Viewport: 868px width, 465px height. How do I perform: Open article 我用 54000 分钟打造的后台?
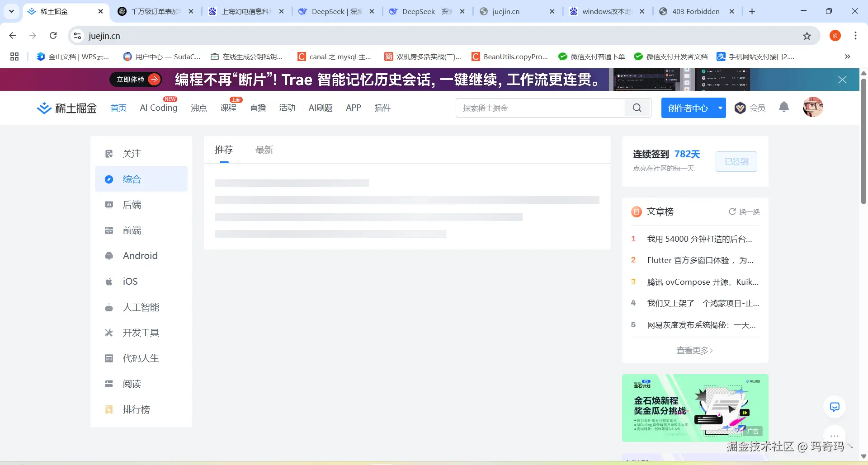[700, 239]
